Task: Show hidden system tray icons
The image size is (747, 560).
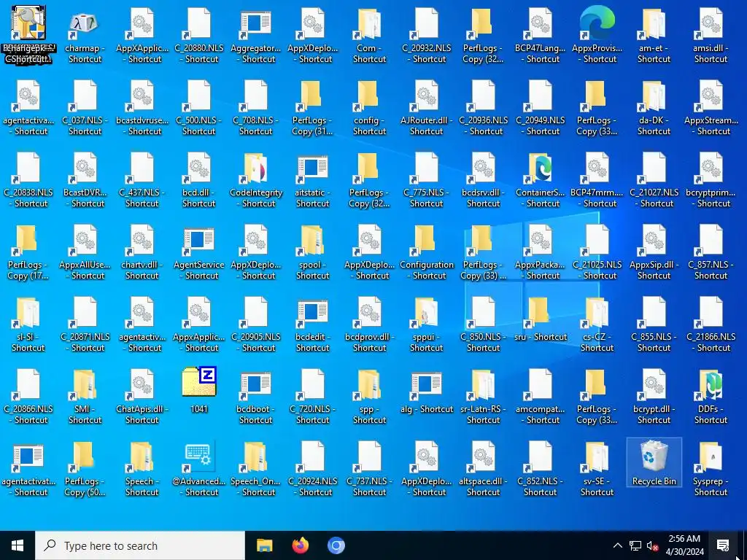Action: point(617,545)
